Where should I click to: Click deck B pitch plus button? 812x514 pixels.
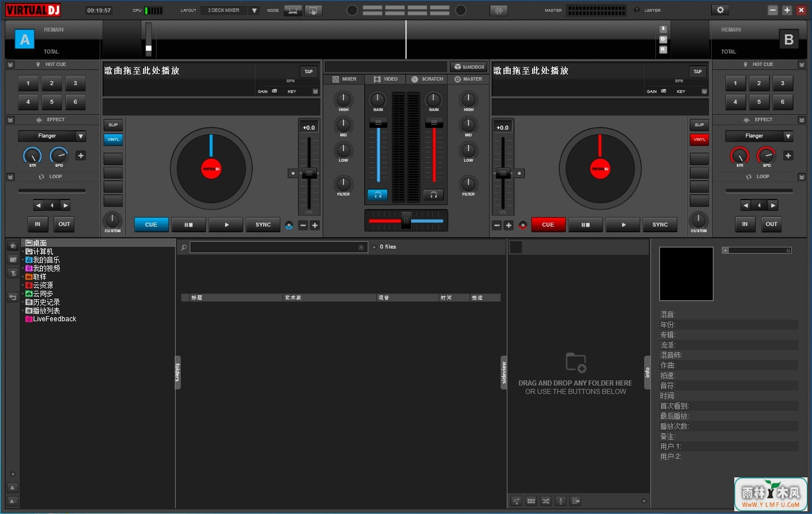tap(508, 225)
